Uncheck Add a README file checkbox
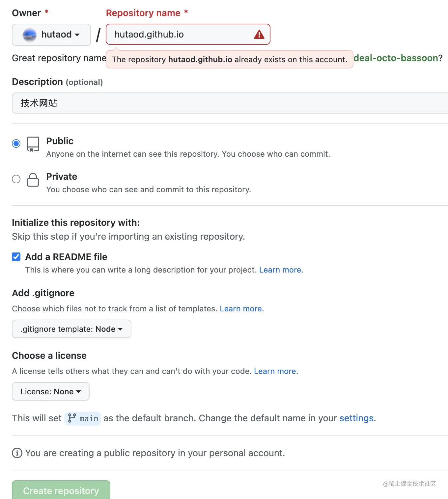The image size is (448, 499). pyautogui.click(x=16, y=257)
